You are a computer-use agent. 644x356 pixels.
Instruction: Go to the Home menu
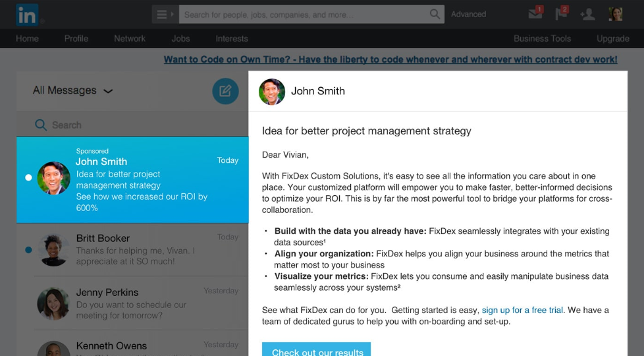pos(27,39)
